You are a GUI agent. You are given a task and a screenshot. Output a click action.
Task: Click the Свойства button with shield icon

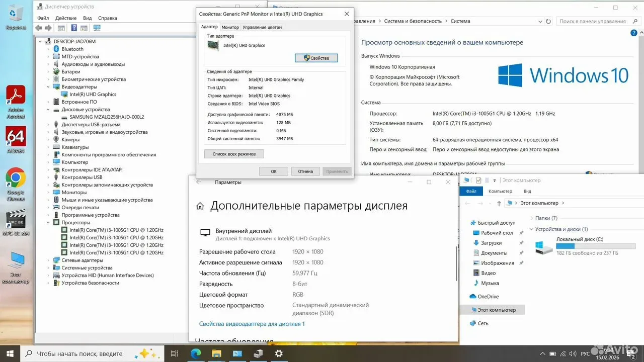(316, 58)
